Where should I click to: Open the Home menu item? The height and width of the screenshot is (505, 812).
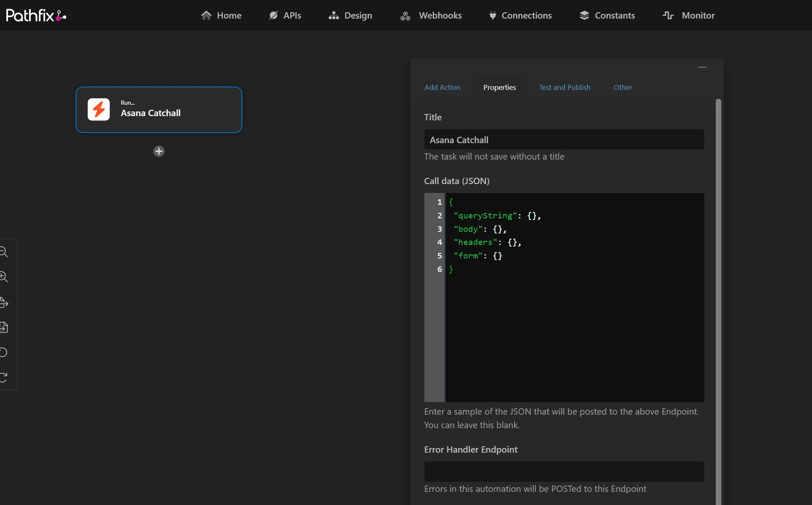pyautogui.click(x=221, y=16)
